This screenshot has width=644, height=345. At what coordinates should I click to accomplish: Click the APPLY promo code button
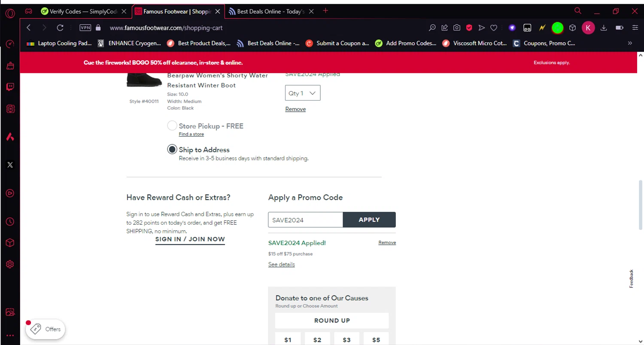(x=369, y=220)
